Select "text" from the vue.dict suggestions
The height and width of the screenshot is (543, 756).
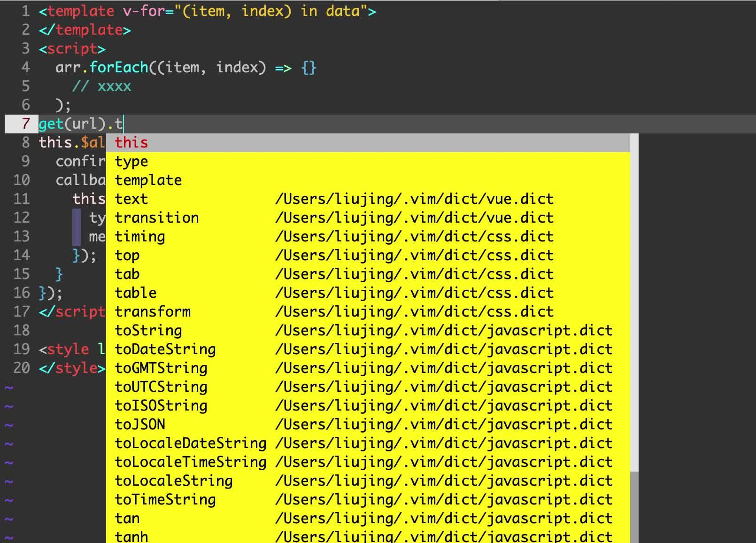click(131, 199)
